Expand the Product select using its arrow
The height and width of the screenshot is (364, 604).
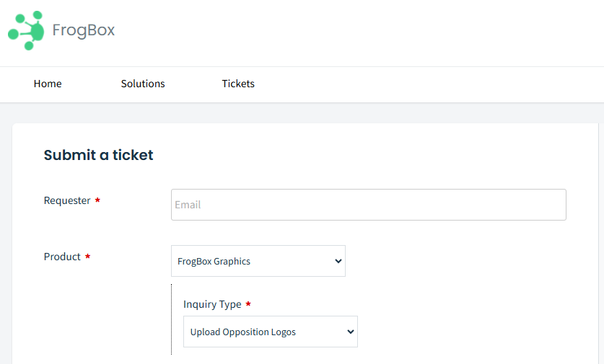(x=338, y=262)
